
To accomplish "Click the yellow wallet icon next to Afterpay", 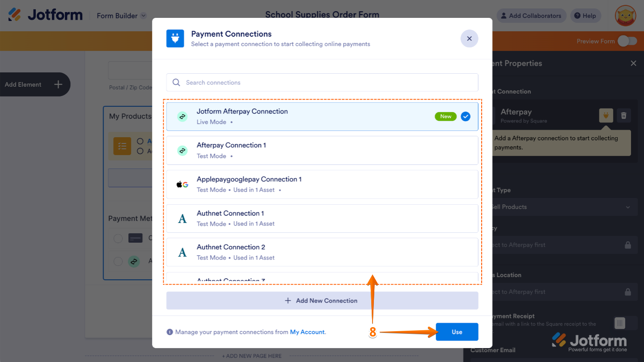I will pos(606,115).
